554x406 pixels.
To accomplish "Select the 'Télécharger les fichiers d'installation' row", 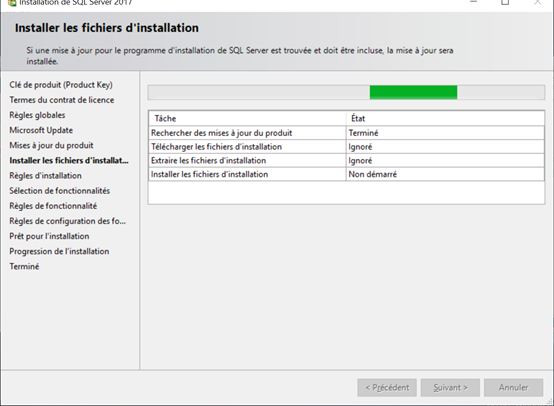I will tap(346, 147).
